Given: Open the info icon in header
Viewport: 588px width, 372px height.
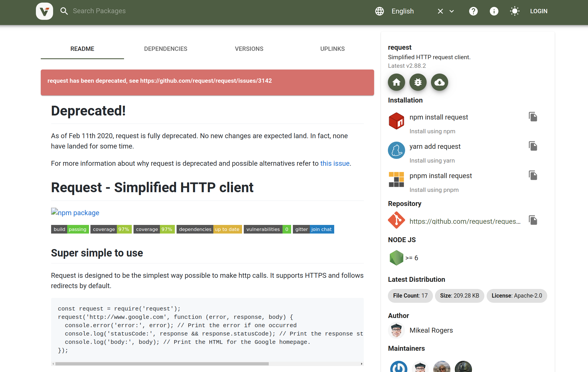Looking at the screenshot, I should tap(494, 11).
